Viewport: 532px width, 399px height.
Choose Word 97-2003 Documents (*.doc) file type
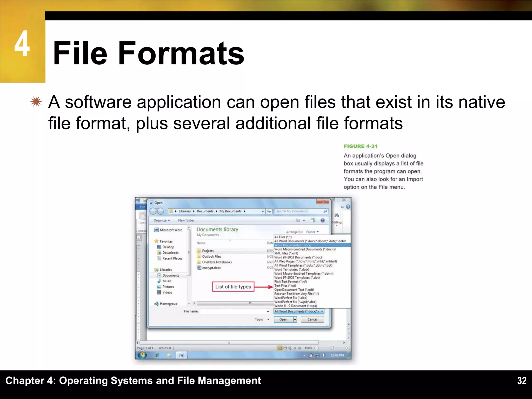click(298, 257)
